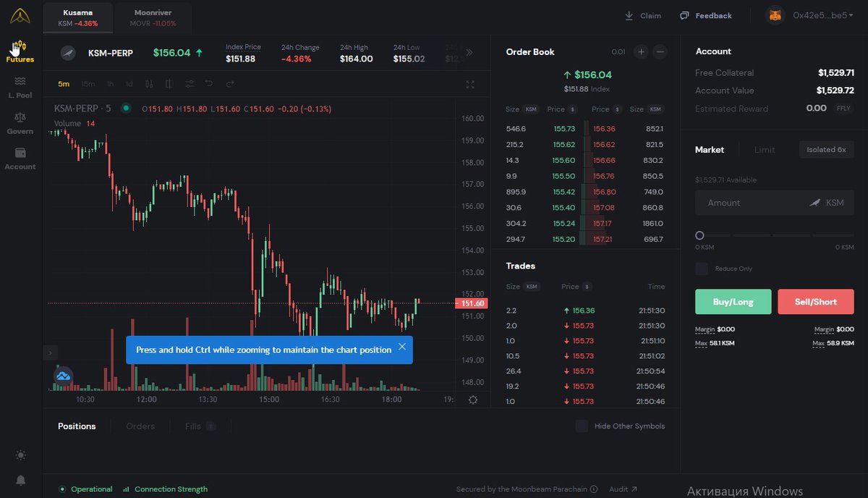This screenshot has width=868, height=498.
Task: Open chart settings sliders icon
Action: pos(190,84)
